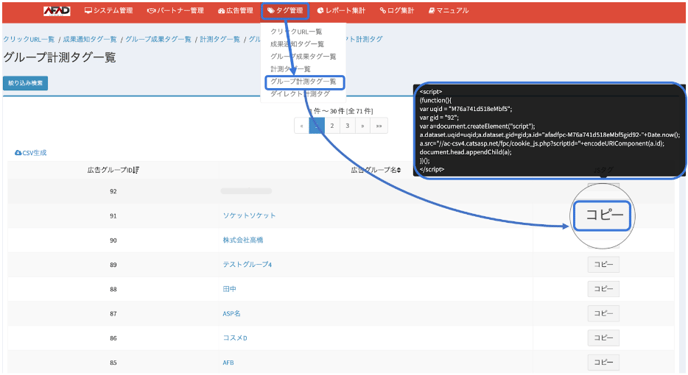Open the ソケットソケット group link
The width and height of the screenshot is (688, 375).
249,216
